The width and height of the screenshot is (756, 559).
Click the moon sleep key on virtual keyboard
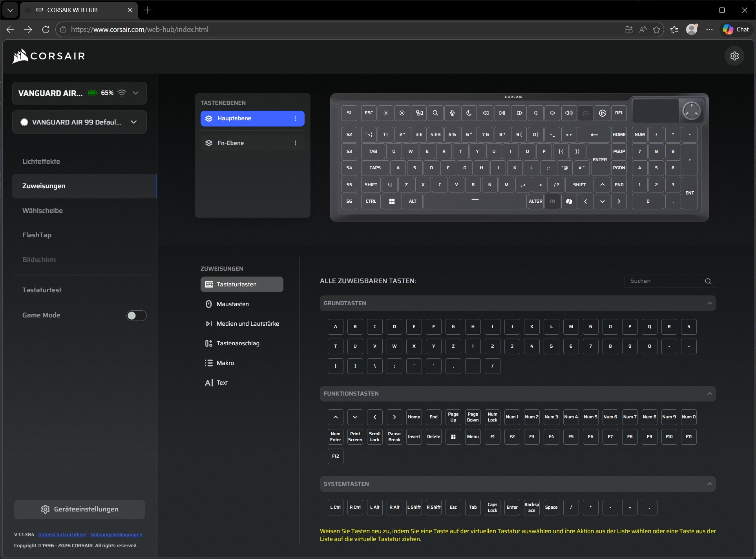point(469,113)
